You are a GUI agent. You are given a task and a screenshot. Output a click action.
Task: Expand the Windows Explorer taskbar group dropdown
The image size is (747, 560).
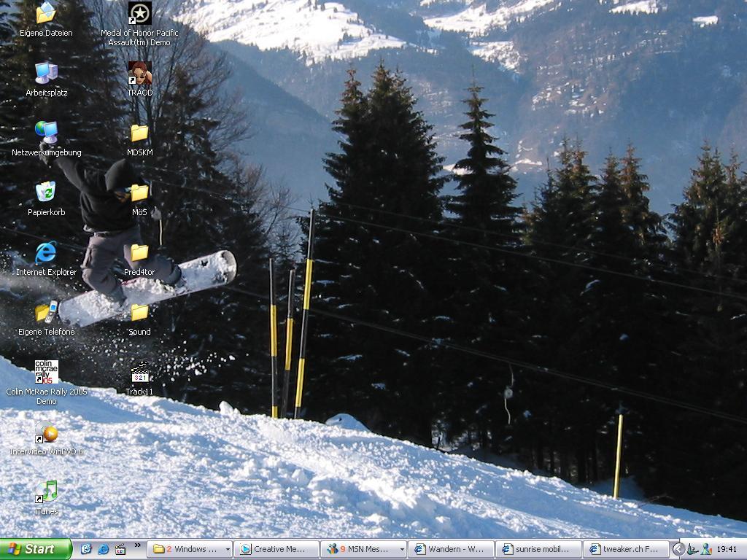coord(228,549)
